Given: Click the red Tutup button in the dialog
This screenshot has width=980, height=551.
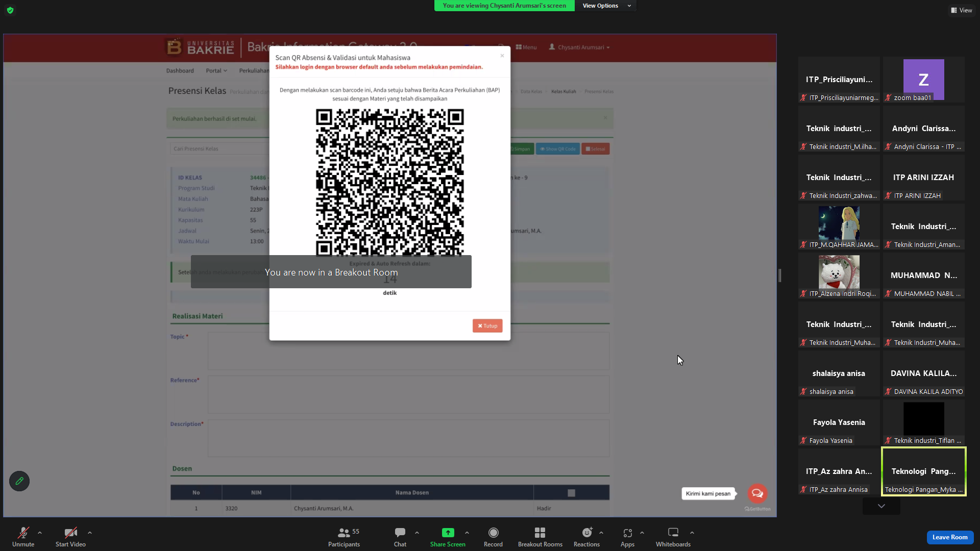Looking at the screenshot, I should click(x=487, y=326).
